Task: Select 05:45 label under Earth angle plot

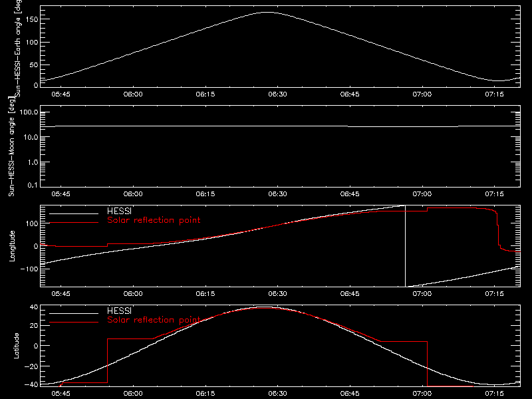Action: click(61, 94)
